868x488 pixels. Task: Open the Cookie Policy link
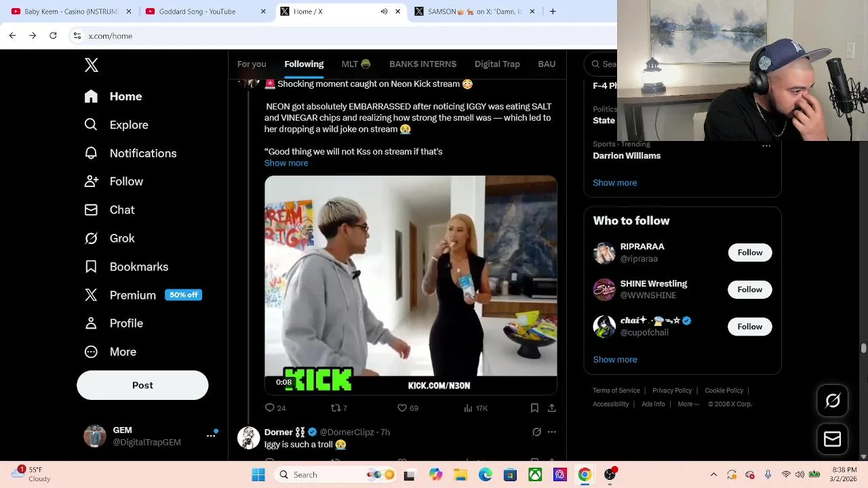coord(724,390)
